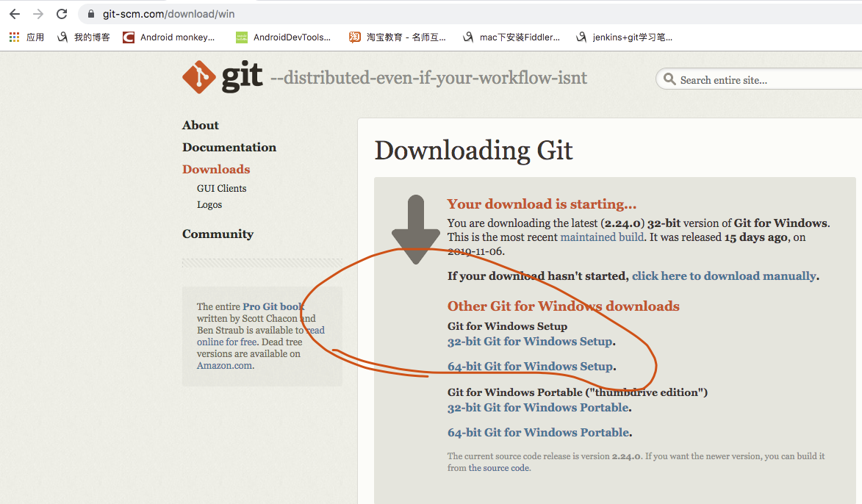The width and height of the screenshot is (862, 504).
Task: Open the 我的博客 bookmark
Action: (84, 37)
